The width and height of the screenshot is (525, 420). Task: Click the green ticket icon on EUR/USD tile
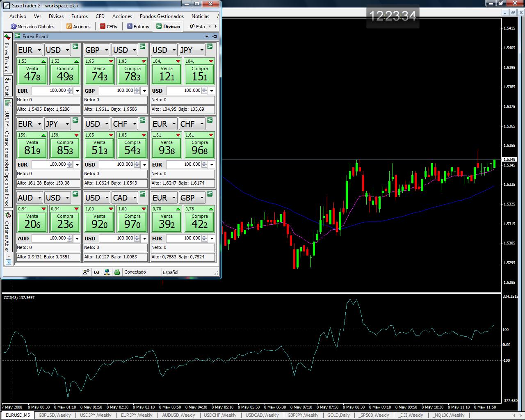pyautogui.click(x=75, y=47)
